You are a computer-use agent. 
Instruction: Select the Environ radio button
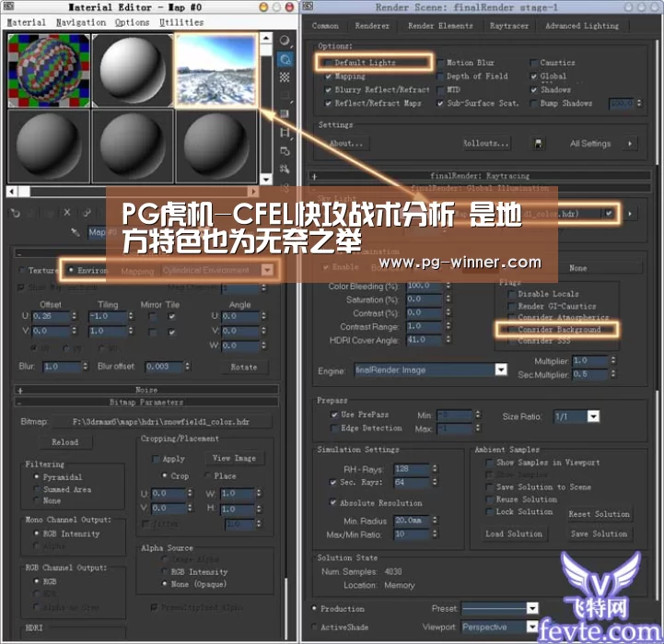pyautogui.click(x=71, y=270)
